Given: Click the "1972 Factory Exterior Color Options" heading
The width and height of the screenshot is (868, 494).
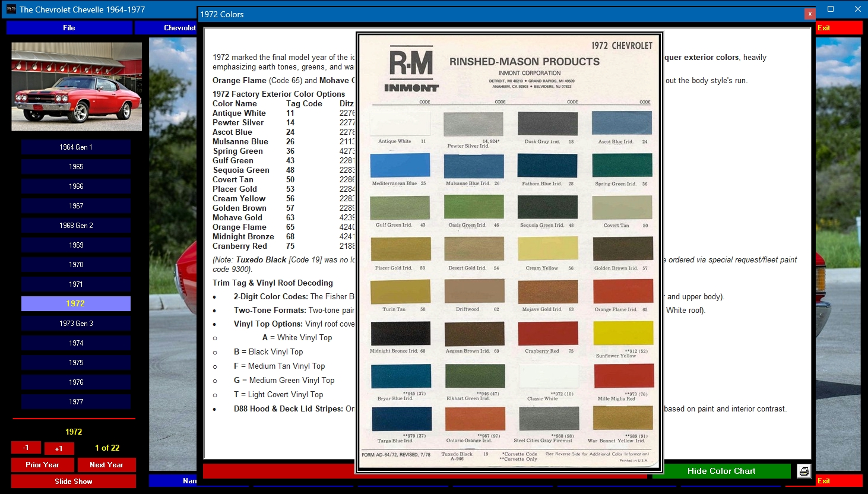Looking at the screenshot, I should pos(279,94).
